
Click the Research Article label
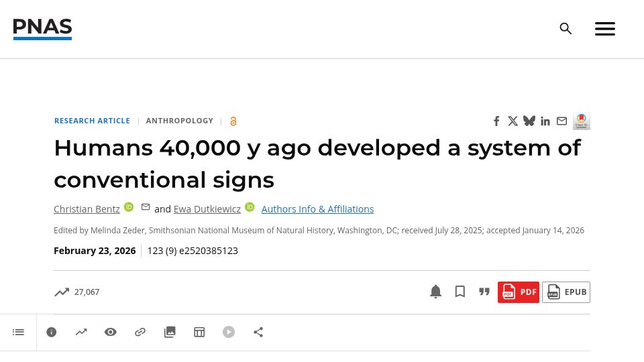pos(92,121)
